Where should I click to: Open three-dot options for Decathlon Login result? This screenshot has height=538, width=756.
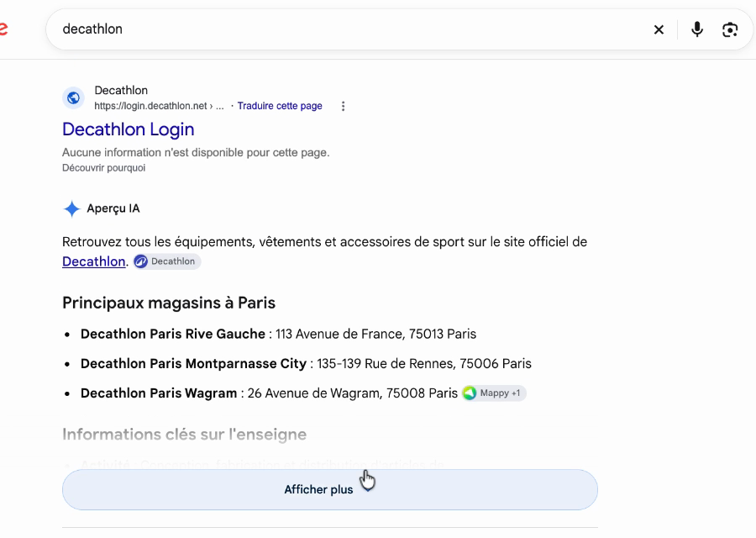tap(343, 106)
